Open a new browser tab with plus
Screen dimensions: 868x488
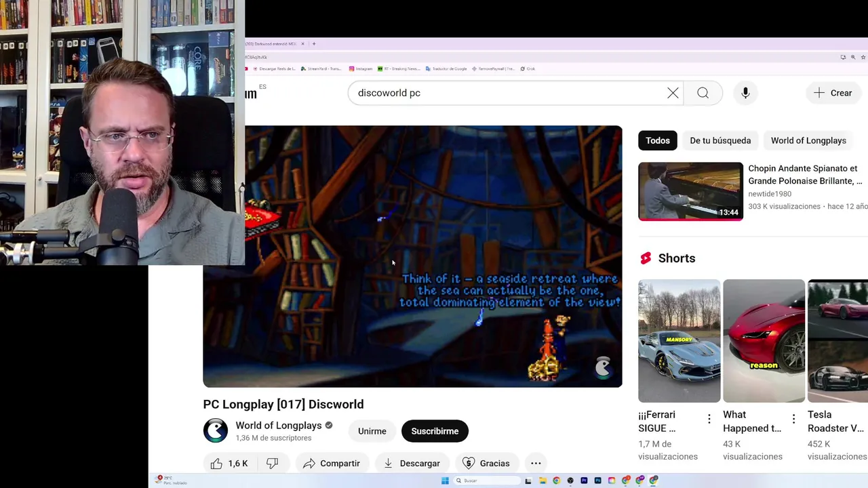[314, 44]
